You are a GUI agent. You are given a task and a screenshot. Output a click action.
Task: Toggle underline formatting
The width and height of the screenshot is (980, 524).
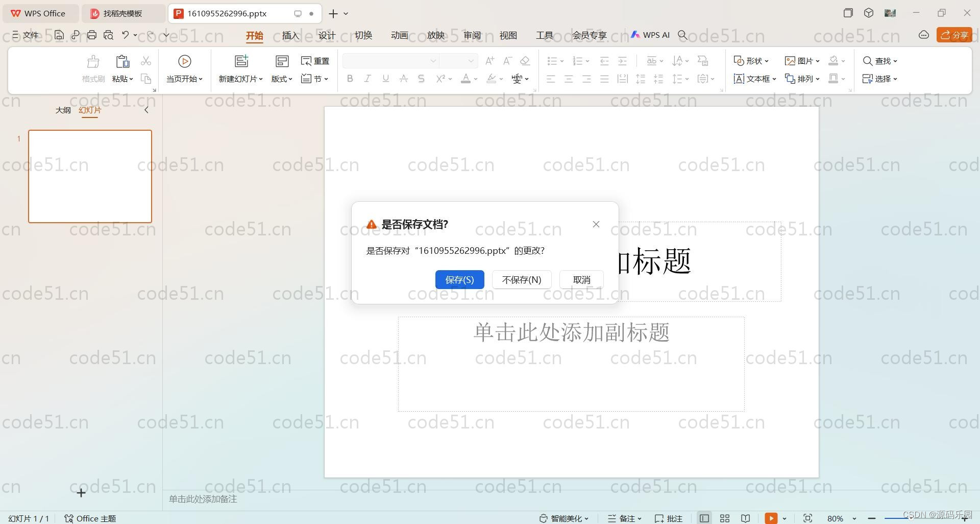[x=385, y=79]
